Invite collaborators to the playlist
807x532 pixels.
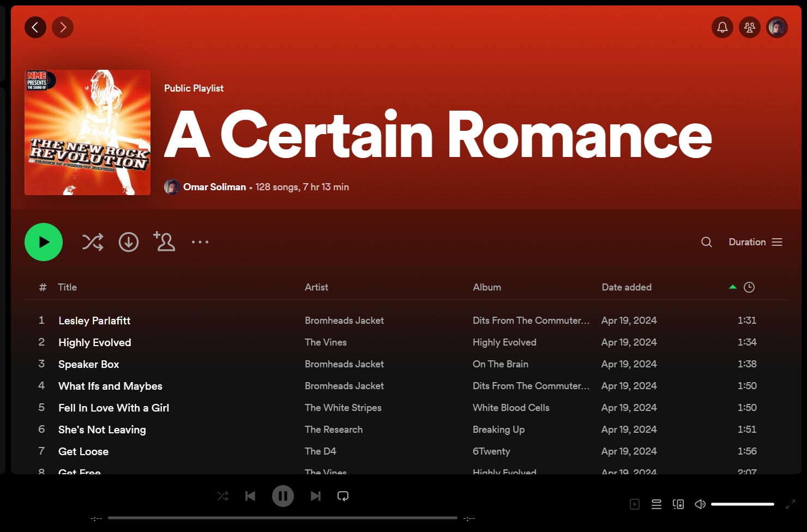(164, 241)
